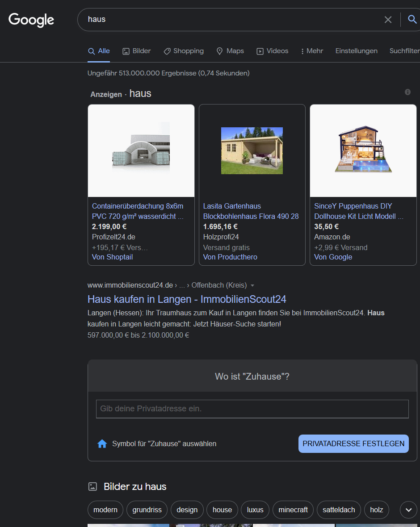Click 597.000,00 € bis 2.100.000,00 € text
420x527 pixels.
point(138,335)
